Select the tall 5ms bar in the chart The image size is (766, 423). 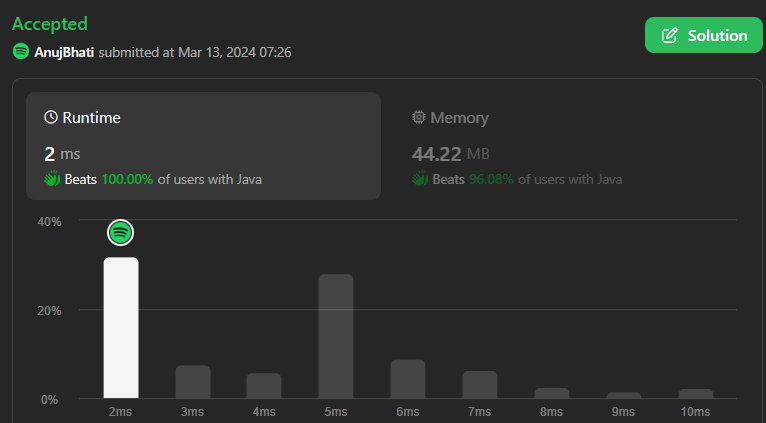click(336, 336)
